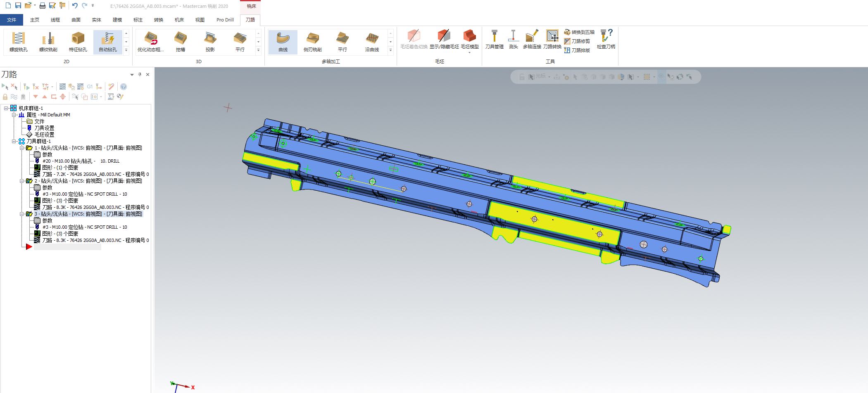Start the 优化动态粗 OptiRough 3D toolpath
868x393 pixels.
(151, 42)
